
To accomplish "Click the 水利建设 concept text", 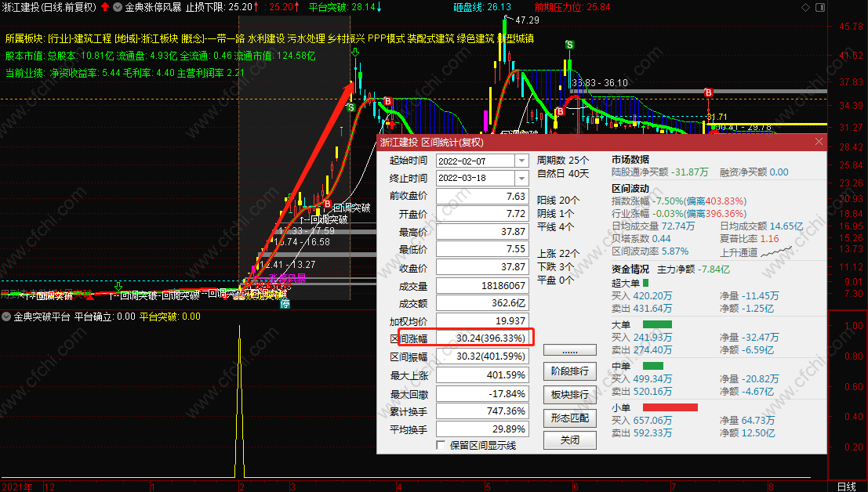I will [x=266, y=38].
